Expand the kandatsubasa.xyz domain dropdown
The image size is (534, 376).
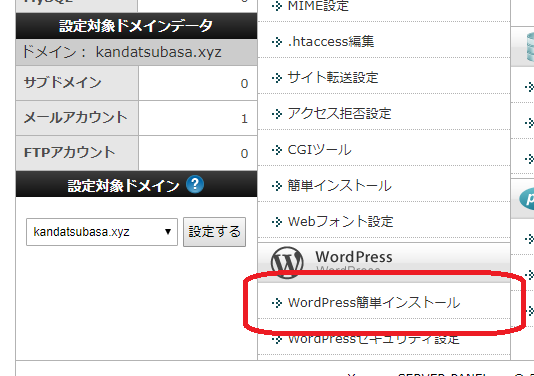102,232
